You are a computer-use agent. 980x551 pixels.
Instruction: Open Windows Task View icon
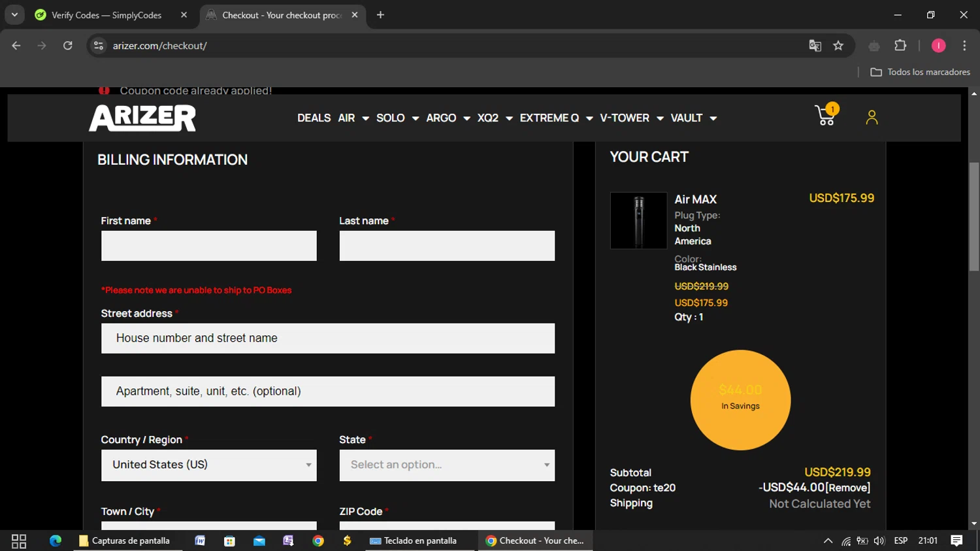(x=19, y=541)
